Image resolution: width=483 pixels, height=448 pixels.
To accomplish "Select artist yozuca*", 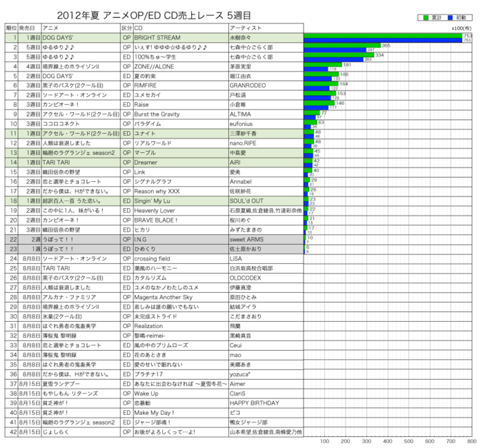I will point(266,374).
